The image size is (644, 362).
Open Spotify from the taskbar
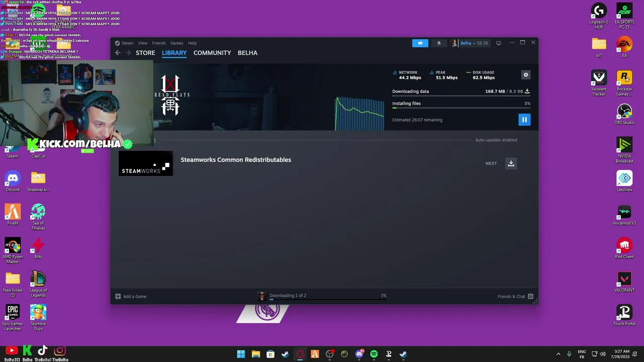click(374, 354)
